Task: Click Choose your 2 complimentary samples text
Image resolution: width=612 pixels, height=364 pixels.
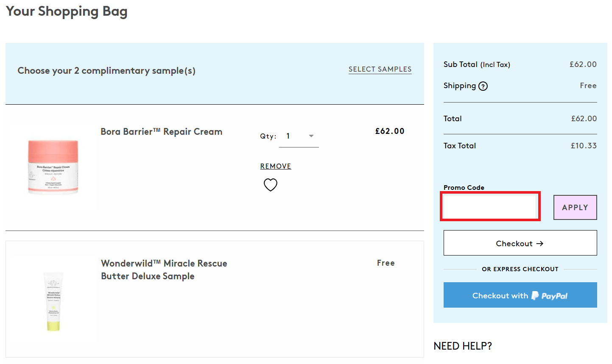Action: click(106, 71)
